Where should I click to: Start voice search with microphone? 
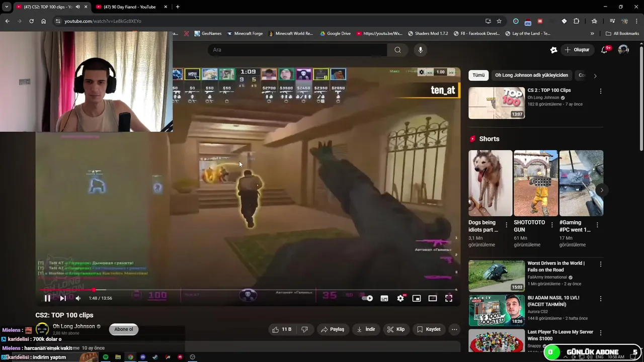(x=421, y=50)
